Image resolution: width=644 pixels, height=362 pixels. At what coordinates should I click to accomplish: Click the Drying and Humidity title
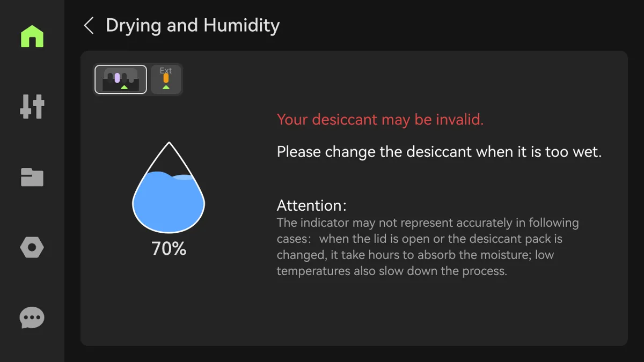[193, 25]
